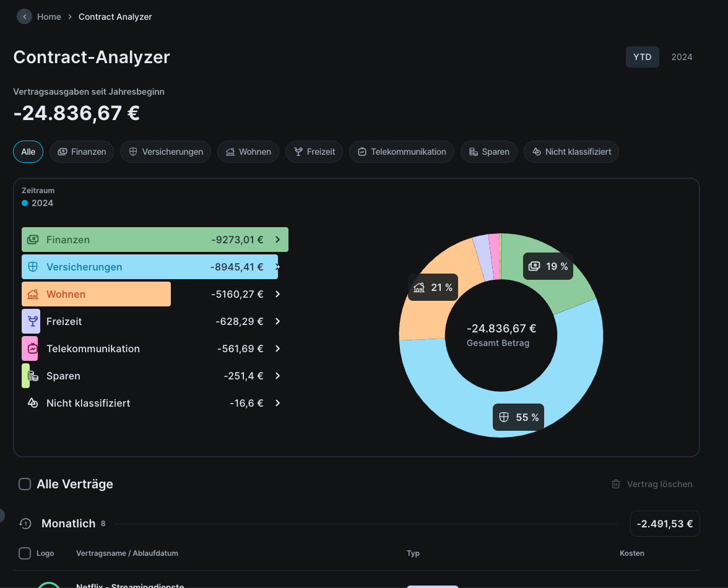Click the Vertrag löschen button
728x588 pixels.
652,484
